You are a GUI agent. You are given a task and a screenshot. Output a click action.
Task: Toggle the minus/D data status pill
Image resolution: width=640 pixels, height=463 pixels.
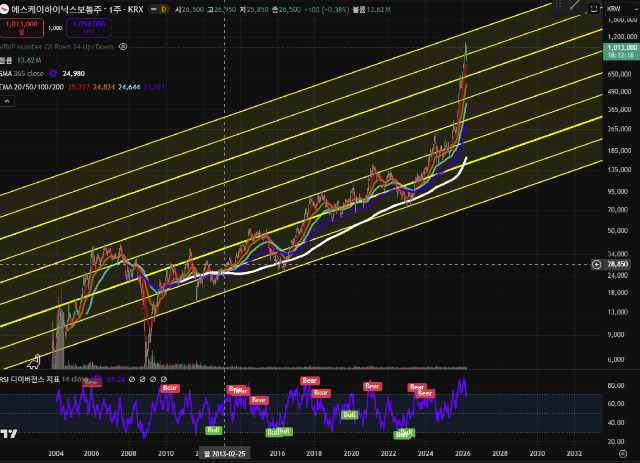pos(159,9)
